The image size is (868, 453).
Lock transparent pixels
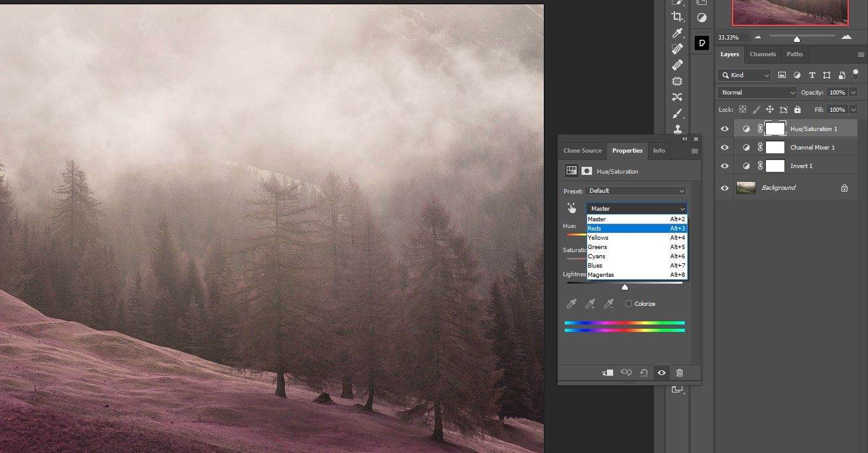tap(742, 109)
